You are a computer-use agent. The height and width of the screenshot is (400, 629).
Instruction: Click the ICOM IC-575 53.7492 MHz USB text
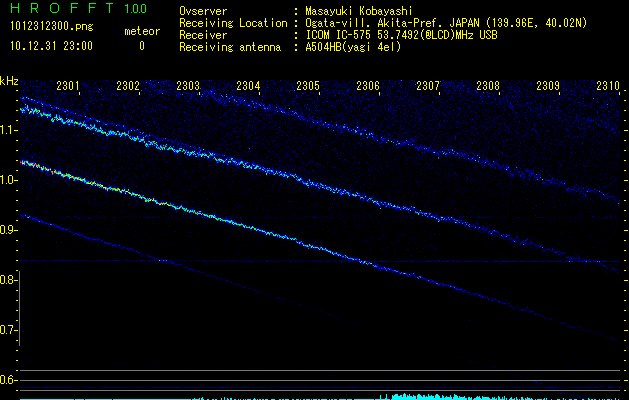(401, 35)
